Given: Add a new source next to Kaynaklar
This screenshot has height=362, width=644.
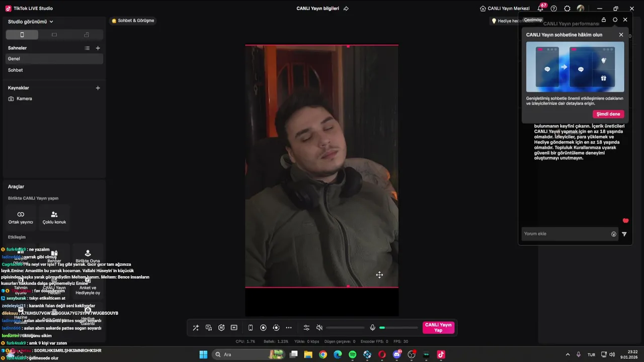Looking at the screenshot, I should click(98, 88).
